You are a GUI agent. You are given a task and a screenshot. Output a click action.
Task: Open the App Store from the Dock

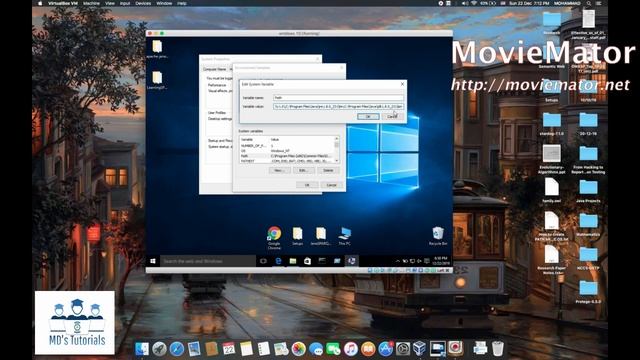click(385, 349)
